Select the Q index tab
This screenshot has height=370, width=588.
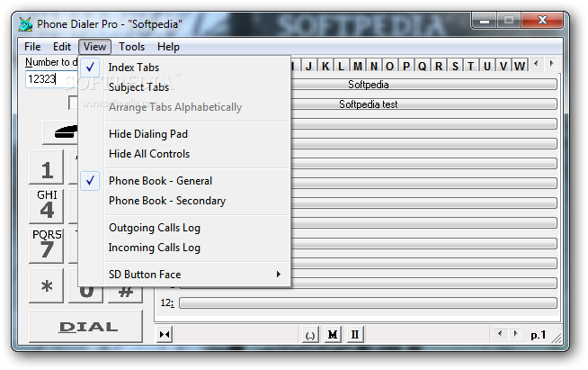click(423, 67)
